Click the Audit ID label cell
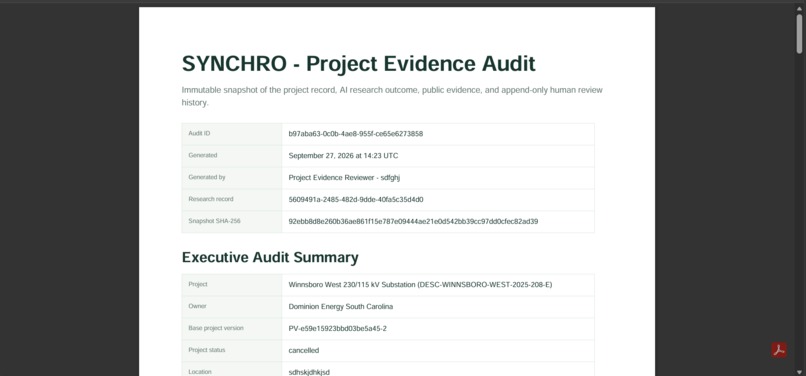 coord(232,134)
